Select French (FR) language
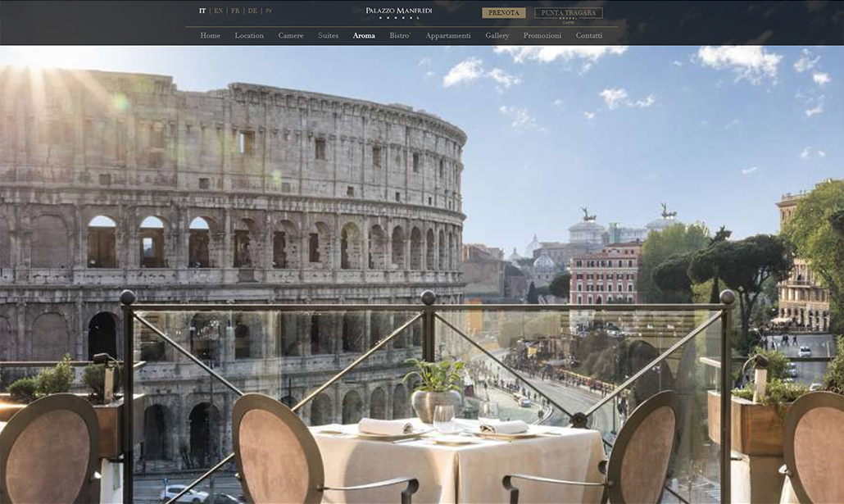Screen dimensions: 844x504 [x=235, y=11]
